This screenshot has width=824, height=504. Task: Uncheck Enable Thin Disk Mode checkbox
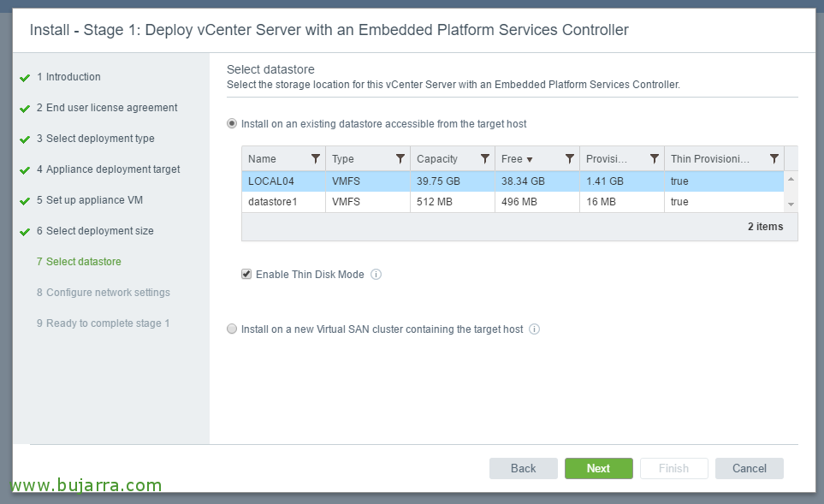click(246, 275)
